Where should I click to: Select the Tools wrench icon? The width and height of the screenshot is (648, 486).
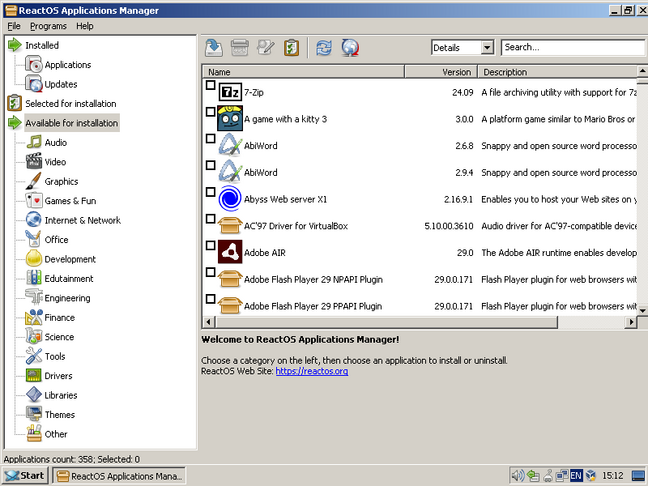tap(34, 356)
